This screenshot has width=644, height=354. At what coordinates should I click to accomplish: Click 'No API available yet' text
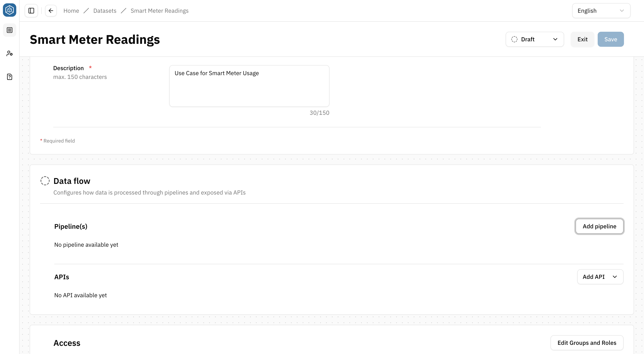(x=81, y=295)
